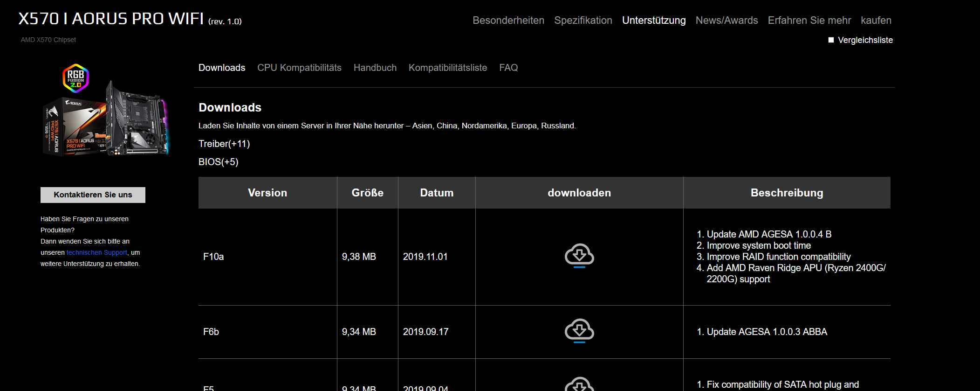Click the Version column header

(267, 193)
